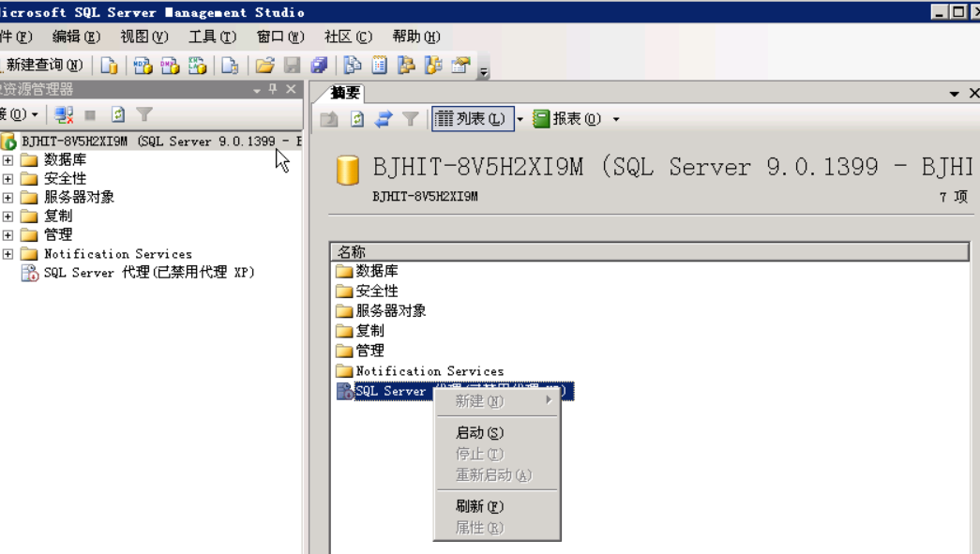
Task: Click the Save All icon
Action: pos(319,65)
